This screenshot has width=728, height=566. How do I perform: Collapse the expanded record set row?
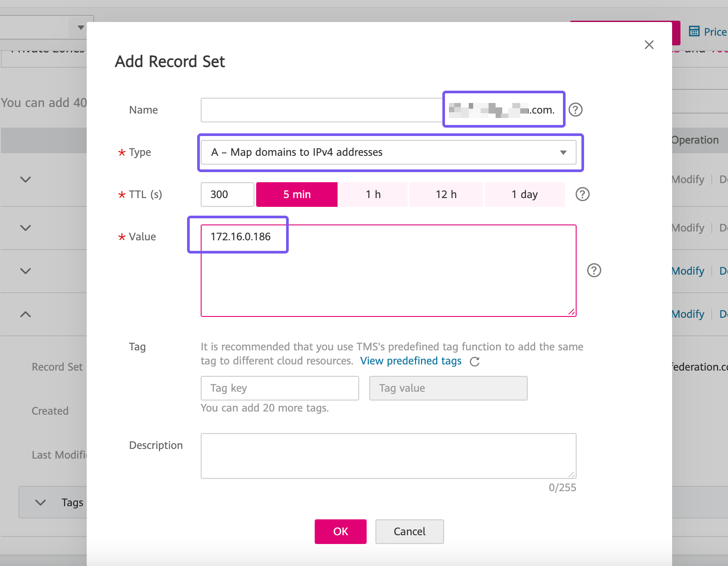[x=26, y=314]
